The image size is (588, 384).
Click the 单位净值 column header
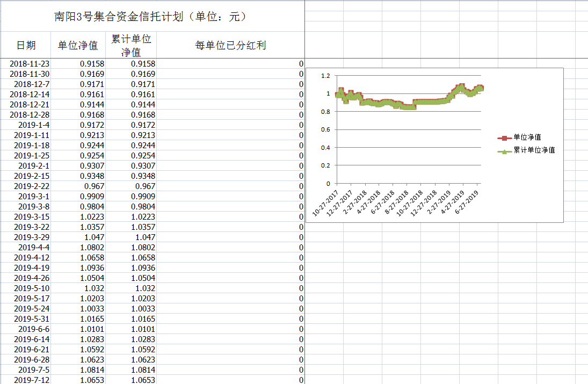[78, 45]
